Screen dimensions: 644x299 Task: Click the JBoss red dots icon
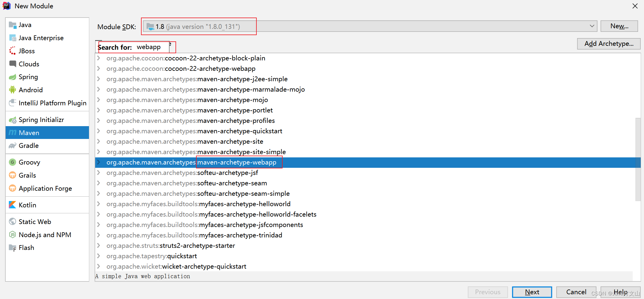12,51
